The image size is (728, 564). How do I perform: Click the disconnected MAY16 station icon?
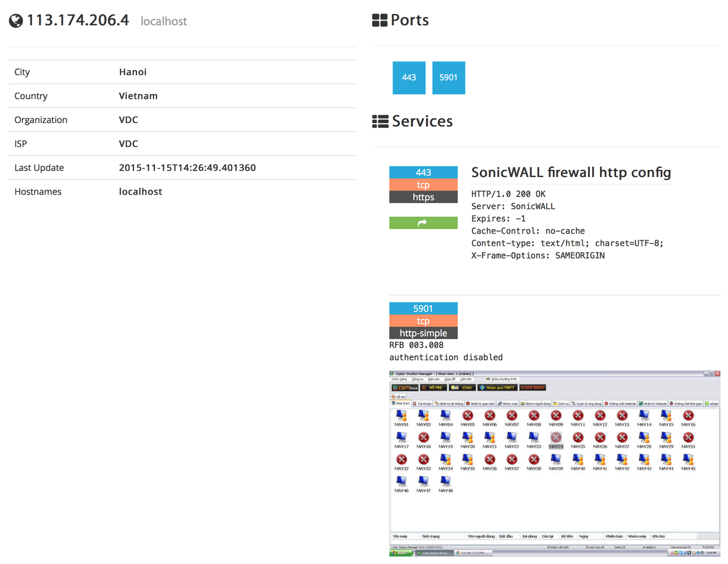688,415
